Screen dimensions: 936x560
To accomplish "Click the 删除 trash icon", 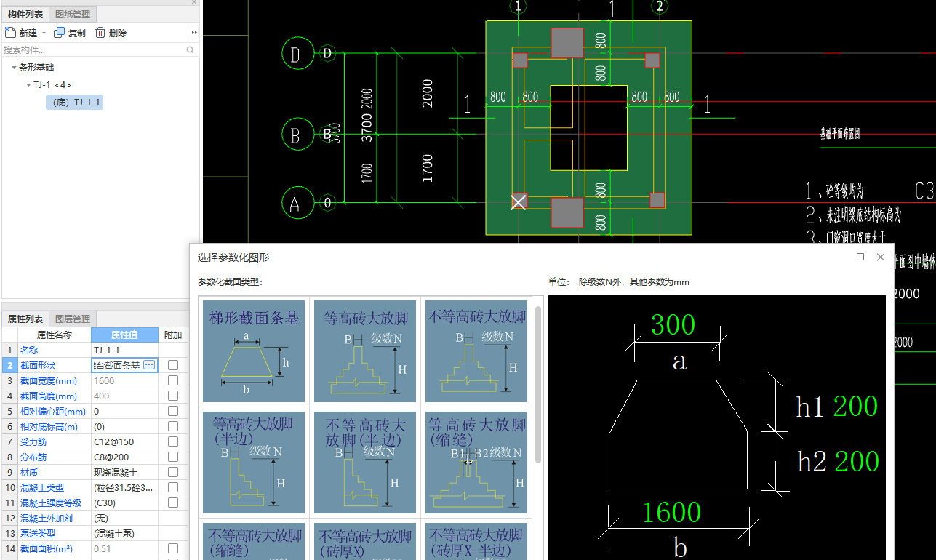I will (x=100, y=33).
